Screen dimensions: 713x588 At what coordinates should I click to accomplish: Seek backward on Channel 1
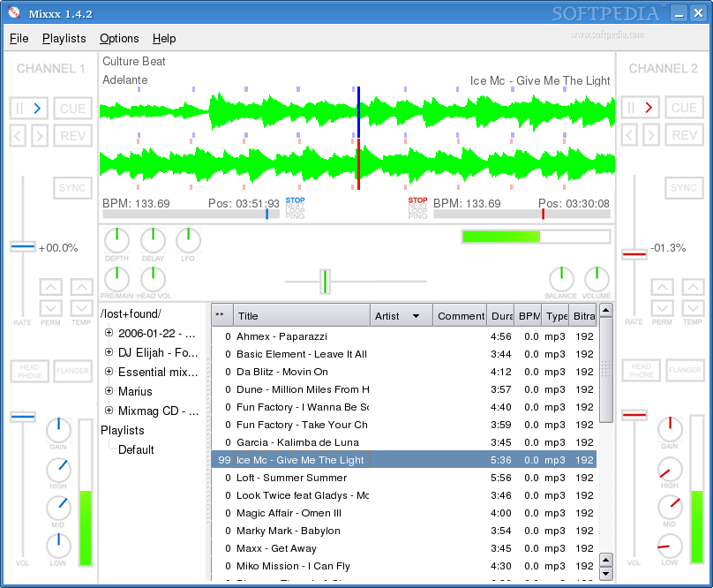pos(18,136)
